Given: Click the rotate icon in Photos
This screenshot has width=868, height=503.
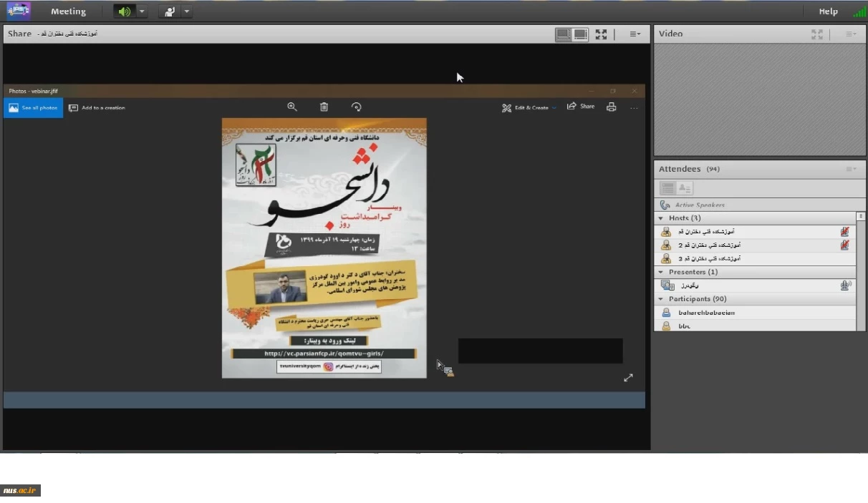Looking at the screenshot, I should [356, 107].
